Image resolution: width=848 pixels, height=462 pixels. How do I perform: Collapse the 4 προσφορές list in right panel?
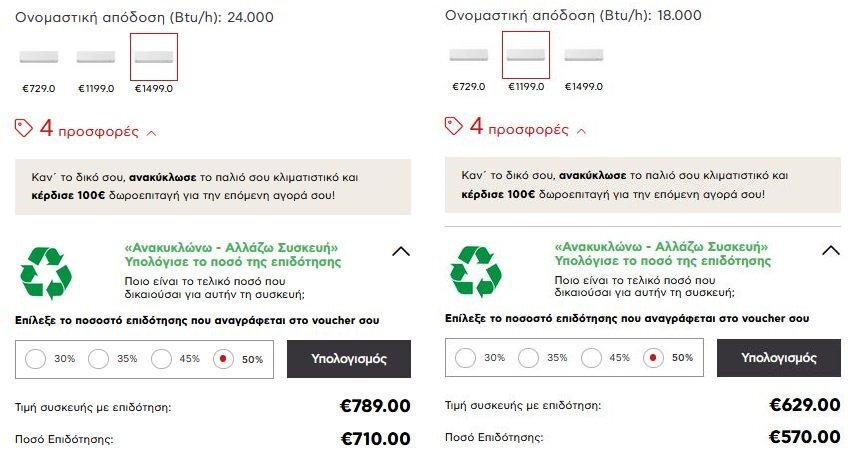(581, 131)
